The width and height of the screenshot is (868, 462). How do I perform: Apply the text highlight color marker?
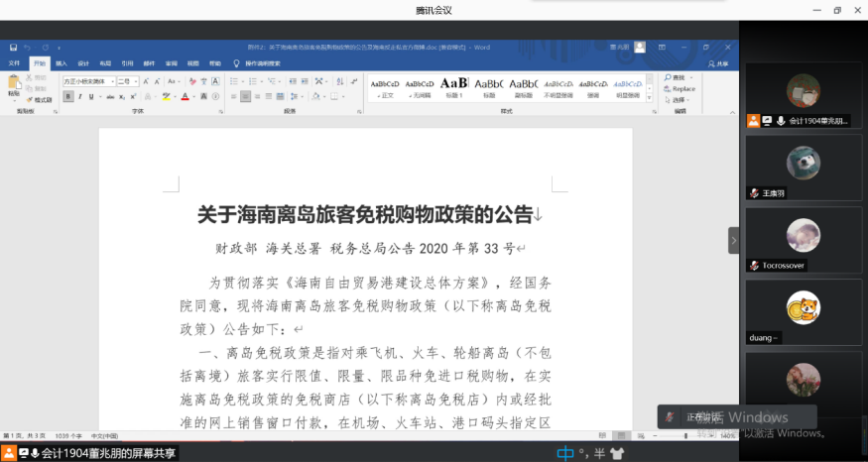pos(167,97)
